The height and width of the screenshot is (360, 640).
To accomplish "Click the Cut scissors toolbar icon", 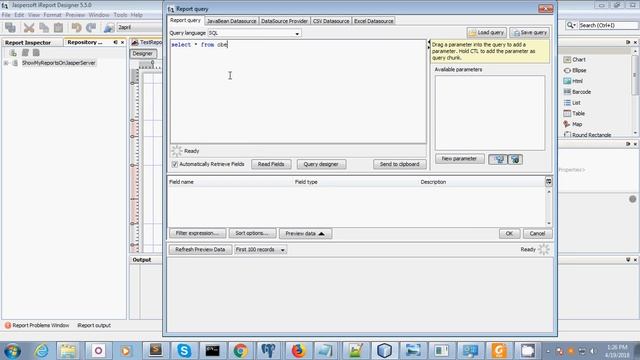I will click(x=29, y=27).
